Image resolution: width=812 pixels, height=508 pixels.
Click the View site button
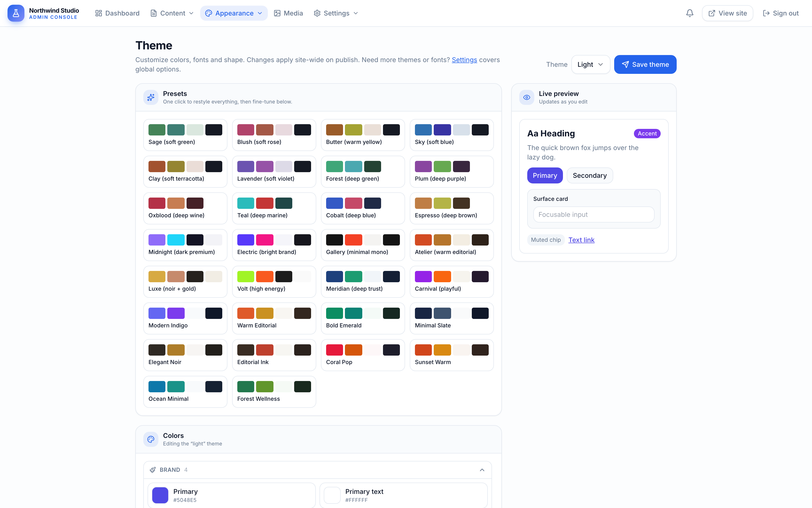(x=727, y=13)
